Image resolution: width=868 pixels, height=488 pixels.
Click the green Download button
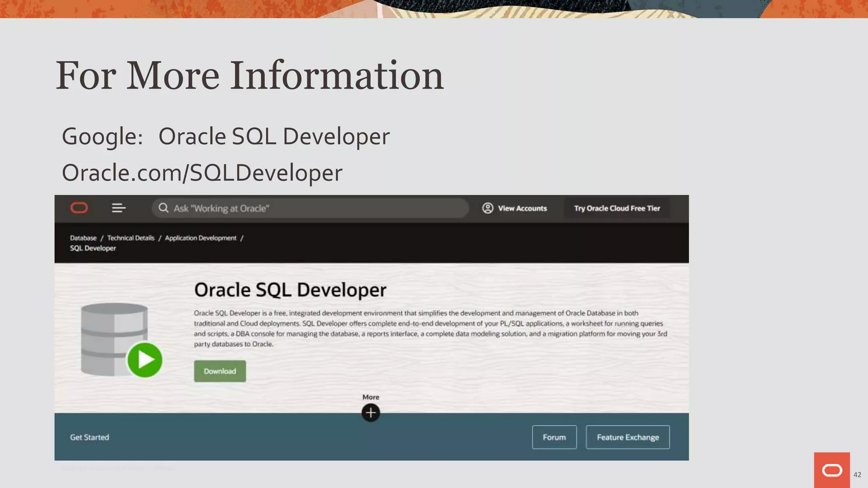pos(220,371)
